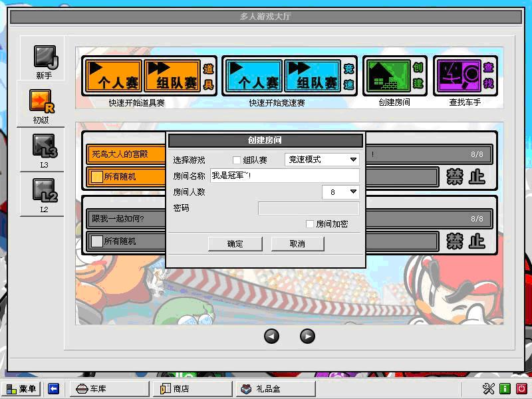The image size is (532, 399).
Task: Open the 菜单 menu in the taskbar
Action: (x=21, y=389)
